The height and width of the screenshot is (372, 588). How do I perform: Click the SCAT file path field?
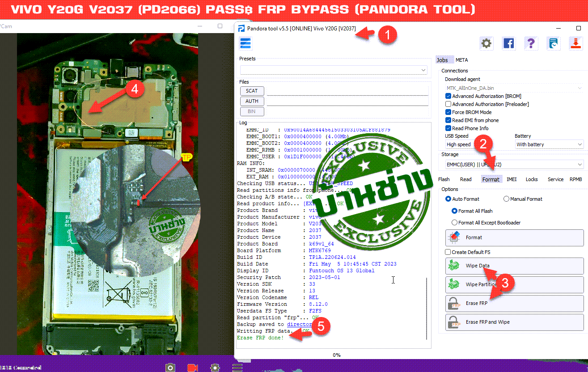click(x=347, y=91)
